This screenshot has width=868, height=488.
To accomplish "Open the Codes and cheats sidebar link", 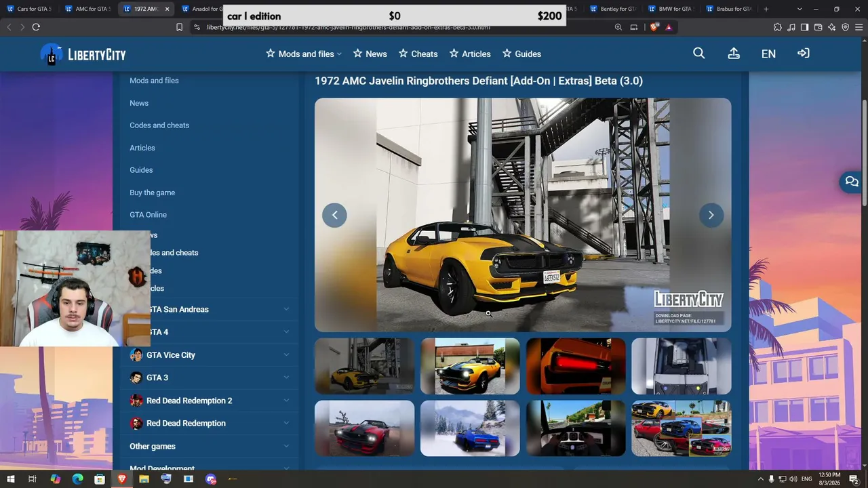I will pyautogui.click(x=159, y=125).
